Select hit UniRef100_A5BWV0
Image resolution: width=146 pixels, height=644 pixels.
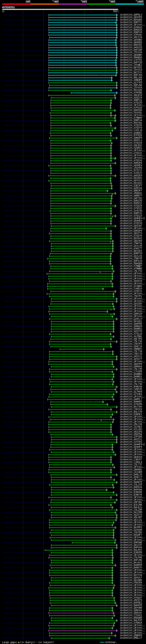tap(131, 349)
